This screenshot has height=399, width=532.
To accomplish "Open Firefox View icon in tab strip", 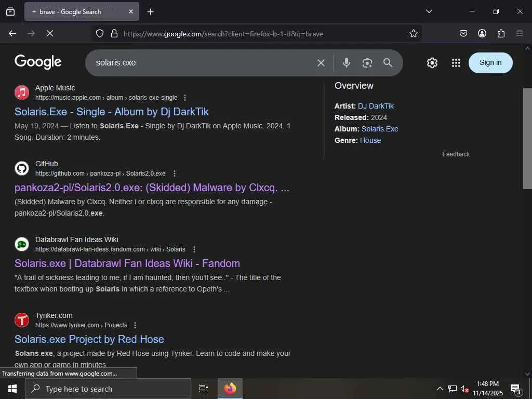I will (10, 11).
